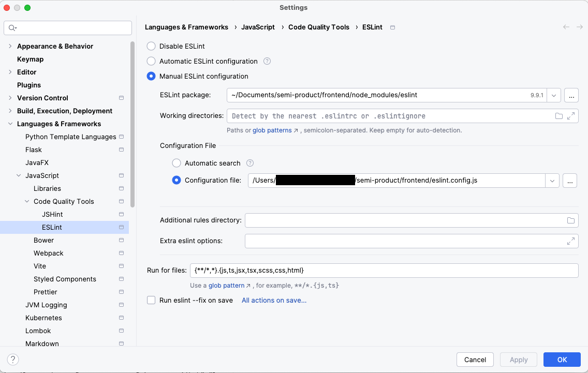Click the project icon beside Version Control
The width and height of the screenshot is (588, 373).
[121, 98]
